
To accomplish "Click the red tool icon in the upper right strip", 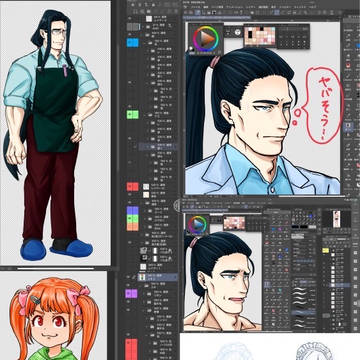I will pos(348,64).
